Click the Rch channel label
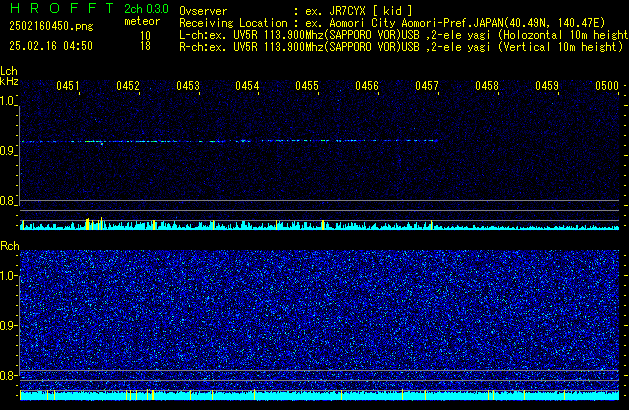 [x=10, y=246]
